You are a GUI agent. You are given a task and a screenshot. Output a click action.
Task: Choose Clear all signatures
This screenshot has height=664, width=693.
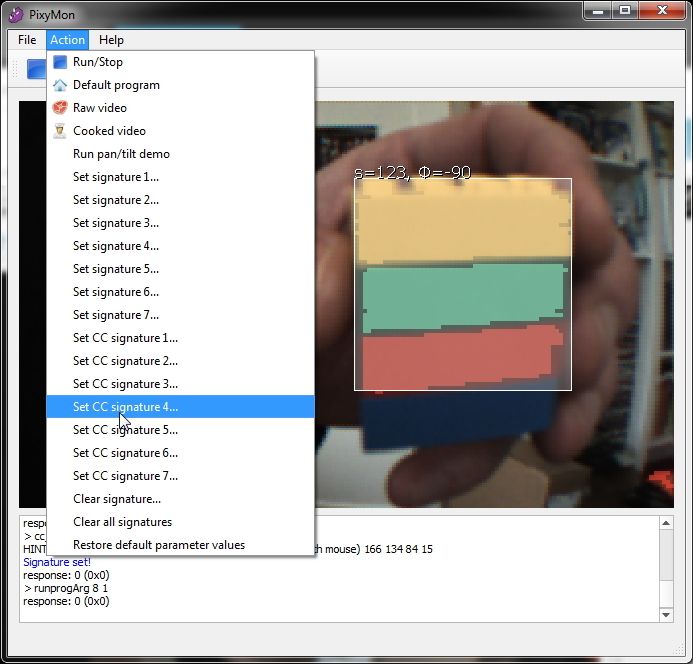[x=122, y=522]
